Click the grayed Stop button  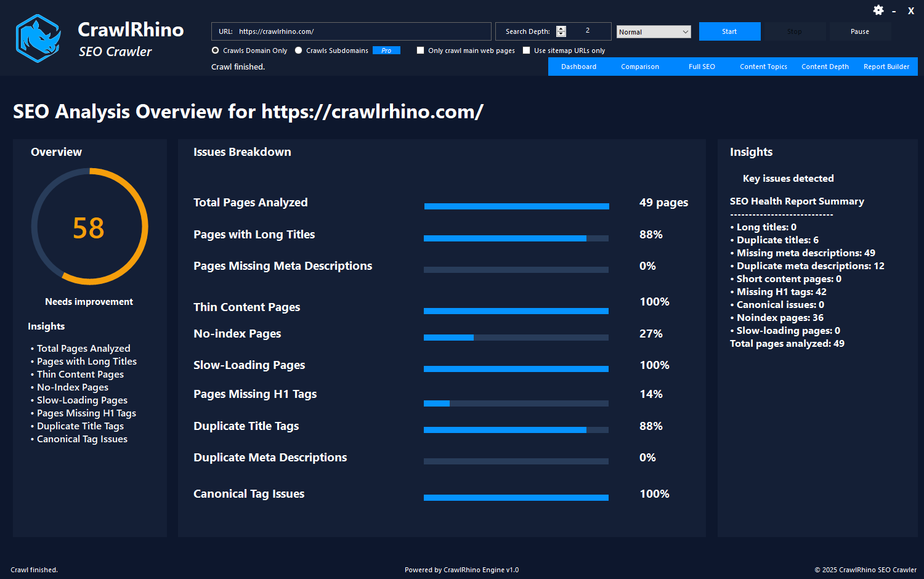pos(794,31)
